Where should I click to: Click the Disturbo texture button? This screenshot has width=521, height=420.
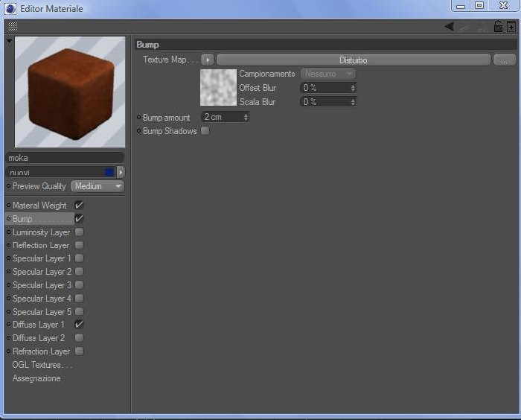coord(354,60)
